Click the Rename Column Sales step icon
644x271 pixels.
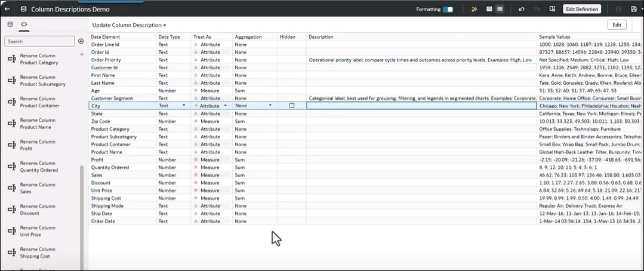click(x=12, y=187)
